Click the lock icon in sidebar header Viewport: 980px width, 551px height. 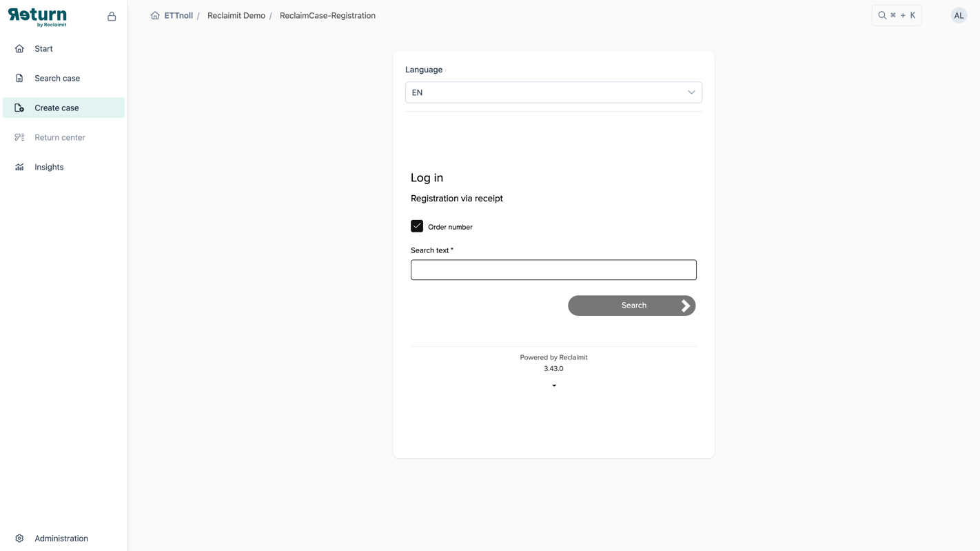click(112, 16)
